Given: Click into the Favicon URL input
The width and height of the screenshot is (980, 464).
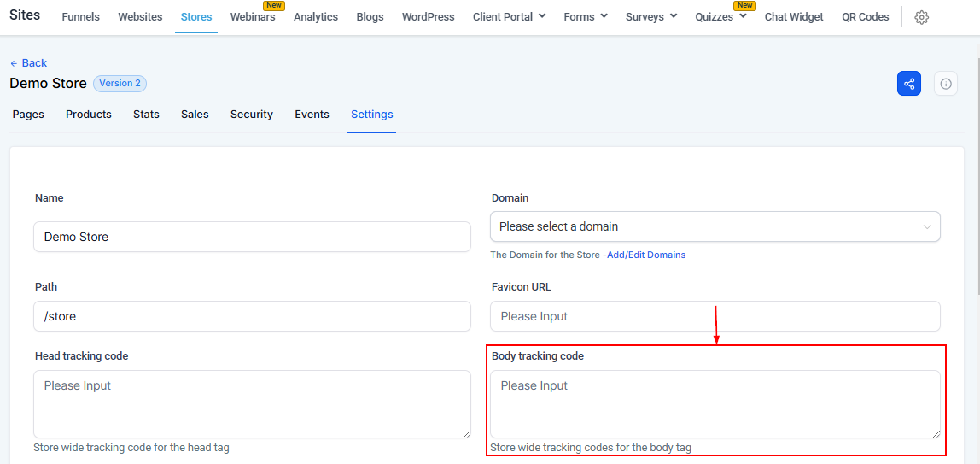Looking at the screenshot, I should [x=715, y=316].
